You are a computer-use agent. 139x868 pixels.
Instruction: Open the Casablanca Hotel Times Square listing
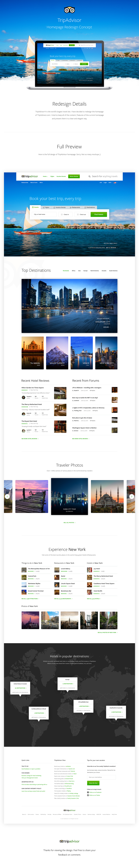[x=104, y=583]
